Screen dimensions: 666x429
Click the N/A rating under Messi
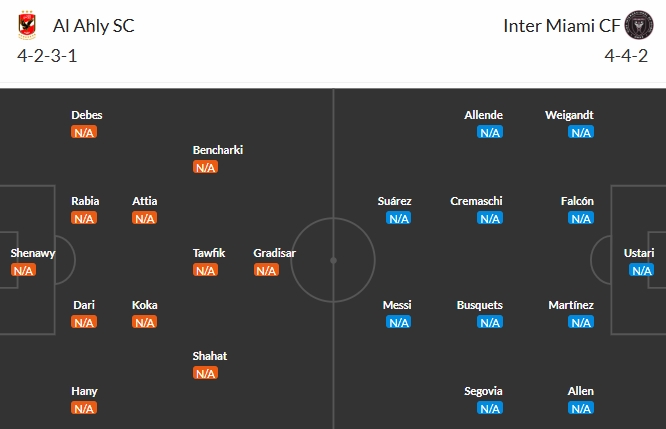point(399,322)
